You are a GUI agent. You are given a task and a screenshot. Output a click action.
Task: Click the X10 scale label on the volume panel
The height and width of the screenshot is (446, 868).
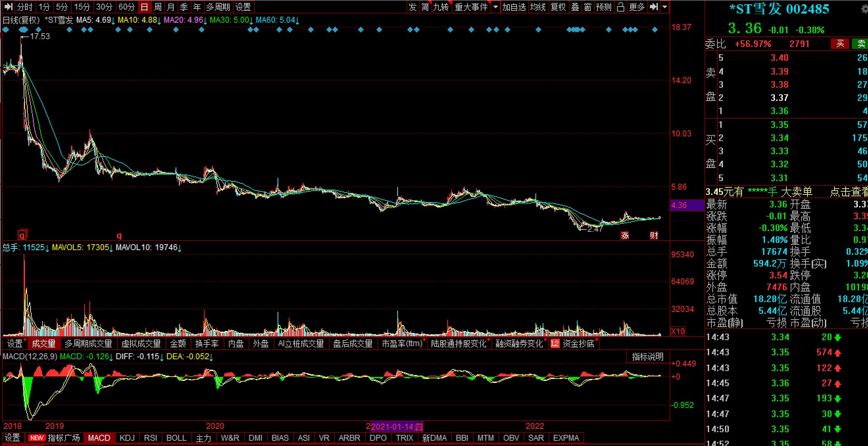click(x=678, y=331)
